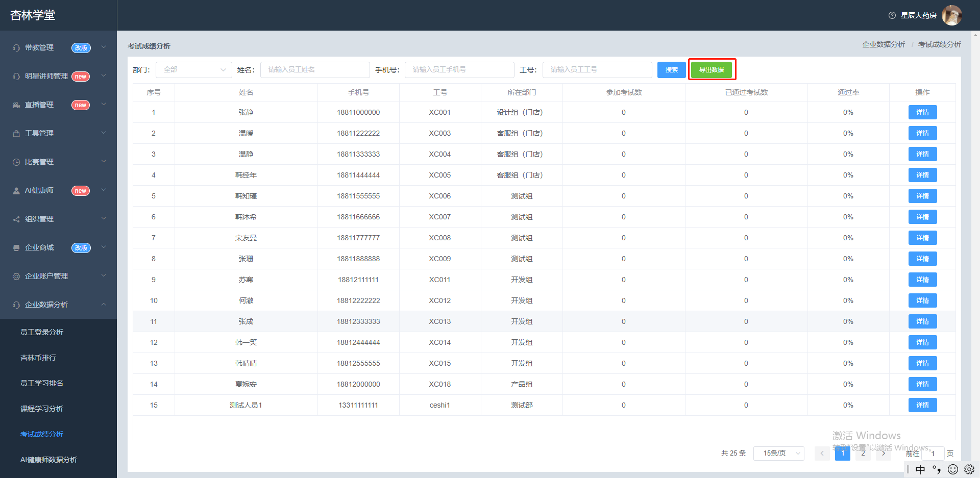Click the 企业数据分析 breadcrumb link
The width and height of the screenshot is (980, 478).
pyautogui.click(x=884, y=45)
